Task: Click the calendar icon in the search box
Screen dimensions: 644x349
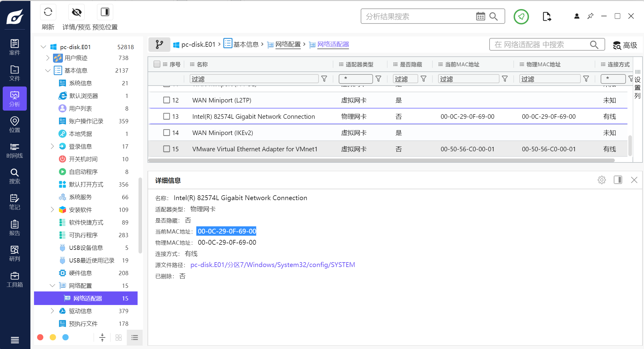Action: [481, 16]
